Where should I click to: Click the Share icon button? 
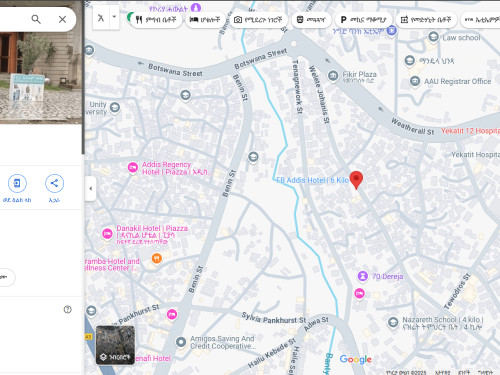pos(54,183)
